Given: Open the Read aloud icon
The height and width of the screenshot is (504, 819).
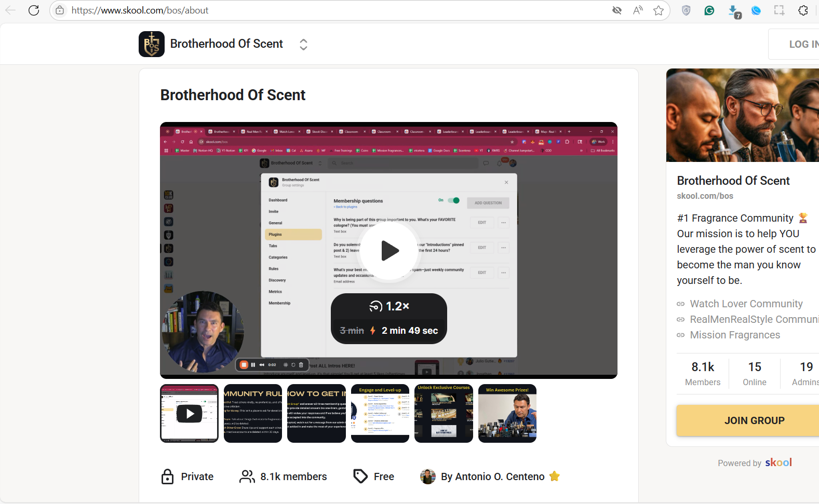Looking at the screenshot, I should click(x=638, y=10).
